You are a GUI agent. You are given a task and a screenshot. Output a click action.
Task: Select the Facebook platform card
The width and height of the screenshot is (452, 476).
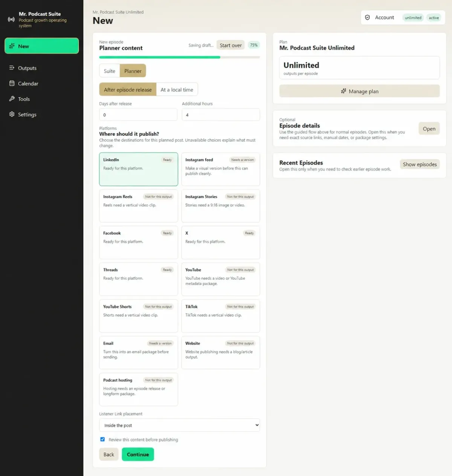point(138,242)
